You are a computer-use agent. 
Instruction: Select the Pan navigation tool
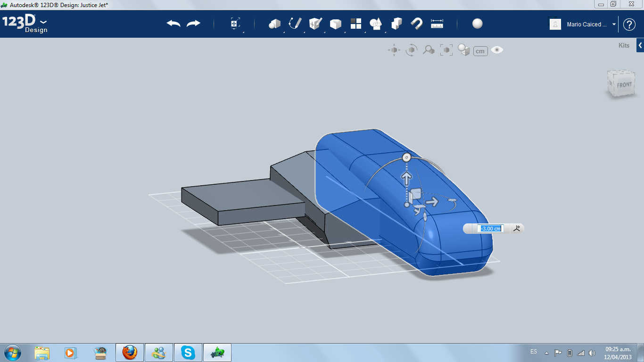[394, 50]
